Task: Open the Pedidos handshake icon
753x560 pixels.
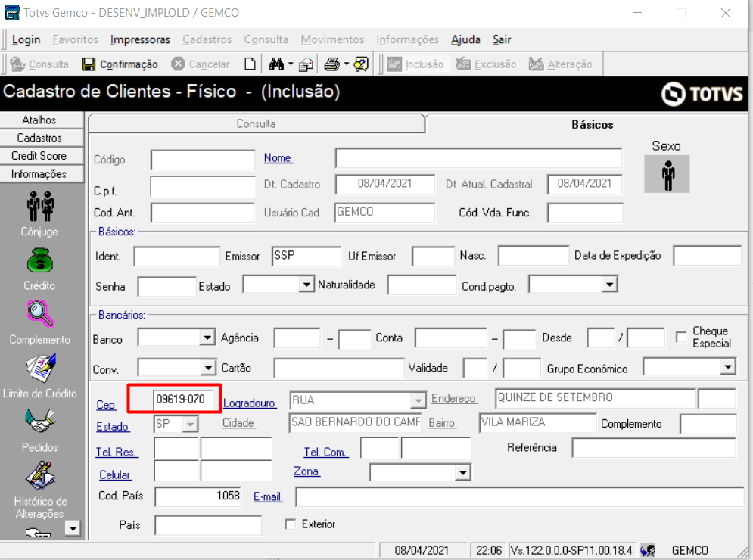Action: point(40,422)
